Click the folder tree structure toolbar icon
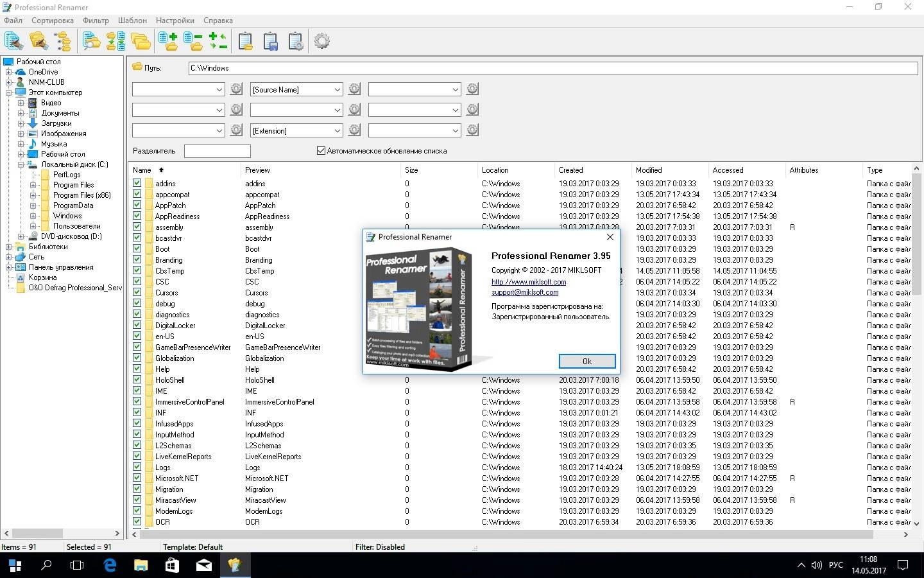Image resolution: width=924 pixels, height=578 pixels. [x=63, y=41]
